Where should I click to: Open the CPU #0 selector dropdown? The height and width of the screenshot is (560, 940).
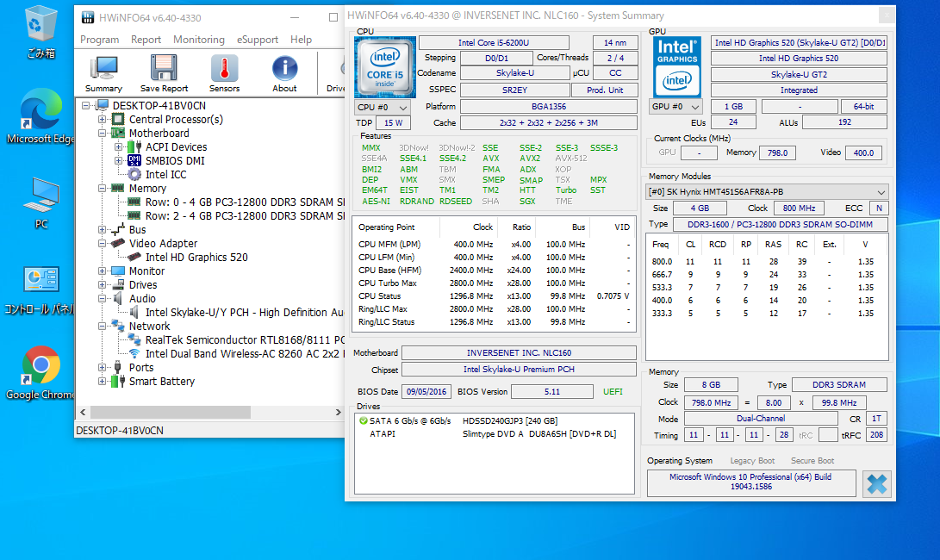click(383, 108)
